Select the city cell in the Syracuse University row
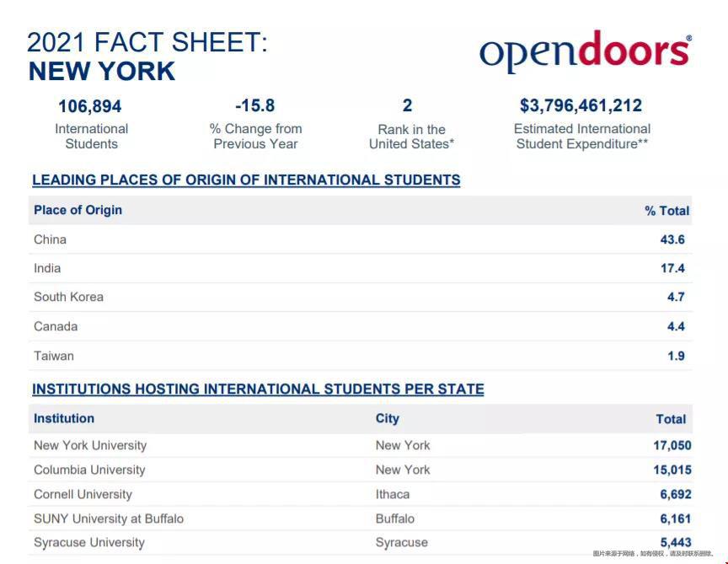728x564 pixels. pos(402,543)
